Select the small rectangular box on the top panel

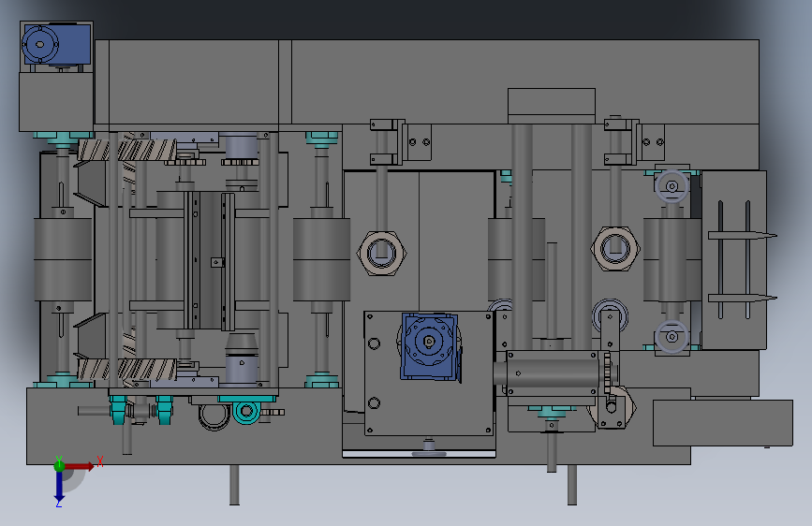pyautogui.click(x=552, y=106)
